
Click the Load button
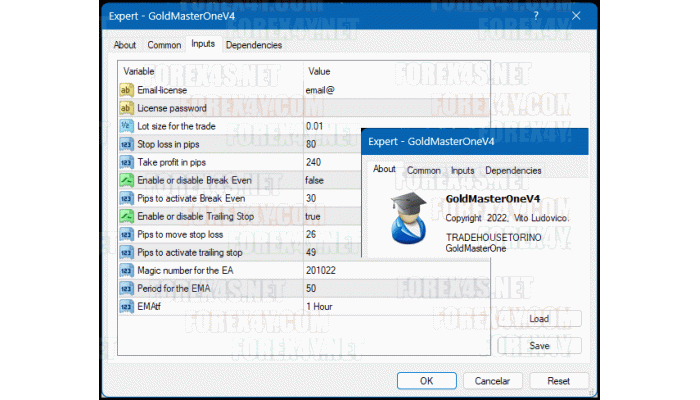pyautogui.click(x=539, y=319)
